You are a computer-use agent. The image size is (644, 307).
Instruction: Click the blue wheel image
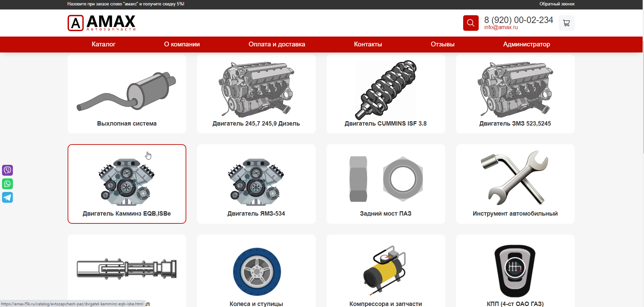click(257, 272)
